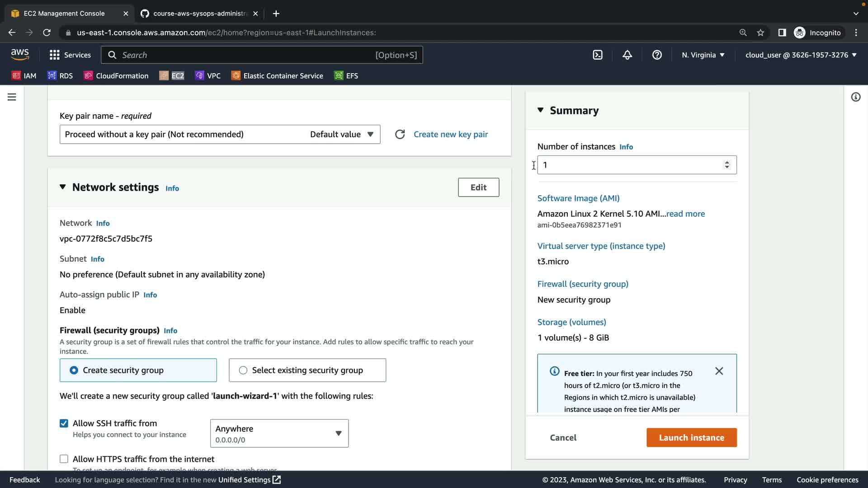Dismiss the Free tier notice

coord(719,371)
